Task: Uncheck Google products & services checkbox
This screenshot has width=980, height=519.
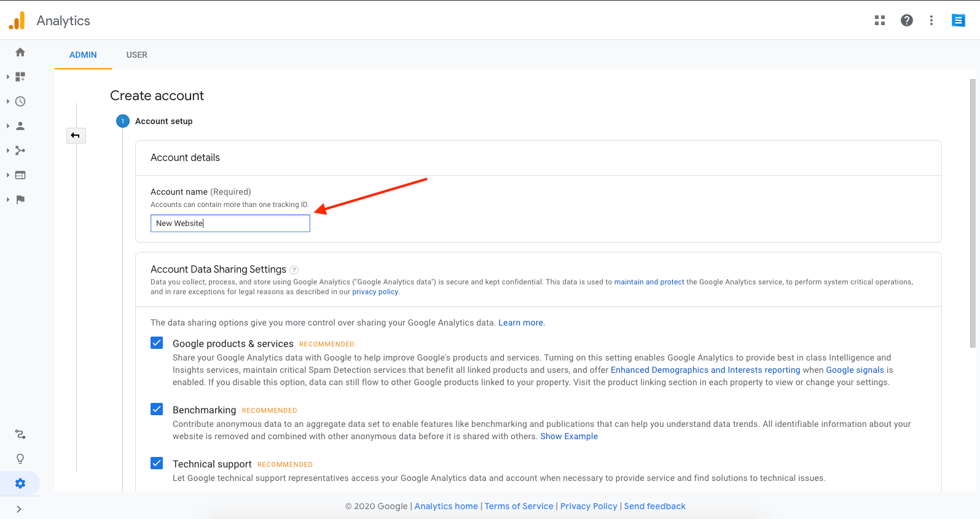Action: 157,343
